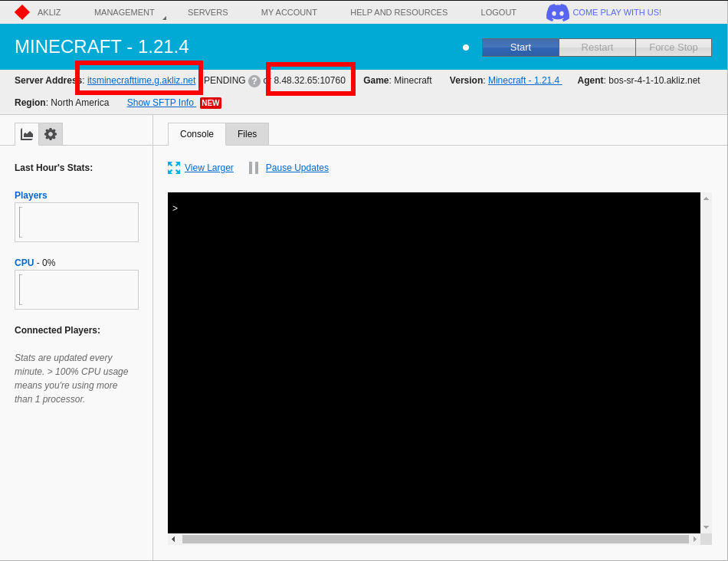Image resolution: width=728 pixels, height=561 pixels.
Task: Click the View Larger expand arrows icon
Action: point(174,168)
